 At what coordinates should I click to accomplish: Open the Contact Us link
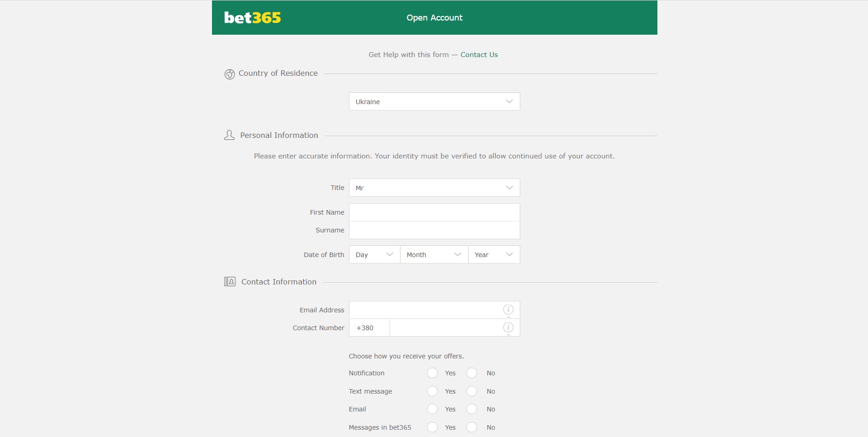coord(479,55)
